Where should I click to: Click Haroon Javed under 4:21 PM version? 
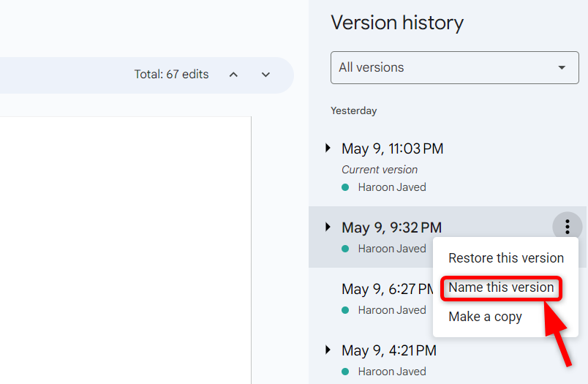[x=392, y=372]
